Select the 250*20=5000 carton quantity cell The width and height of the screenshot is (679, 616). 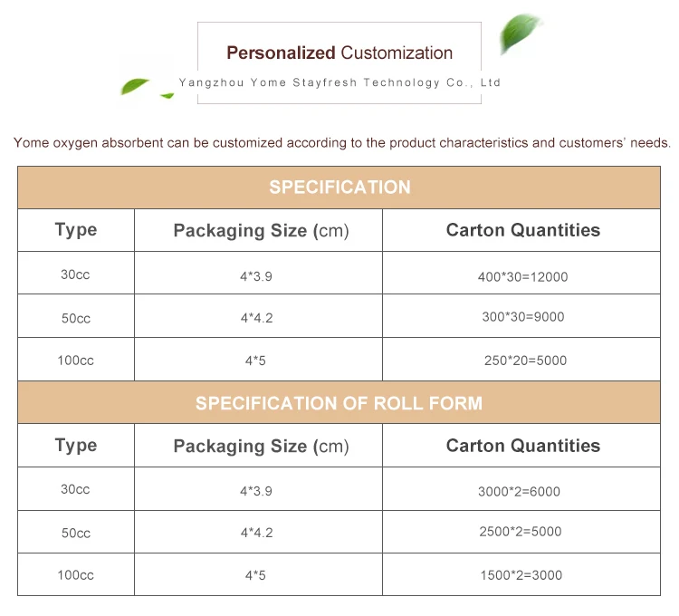pyautogui.click(x=525, y=361)
